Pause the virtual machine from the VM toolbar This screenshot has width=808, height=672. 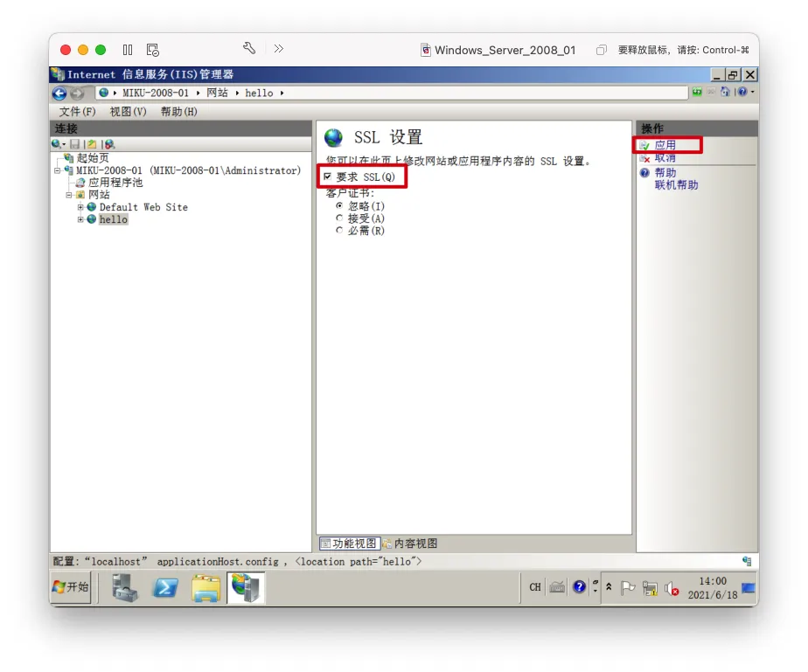tap(128, 50)
